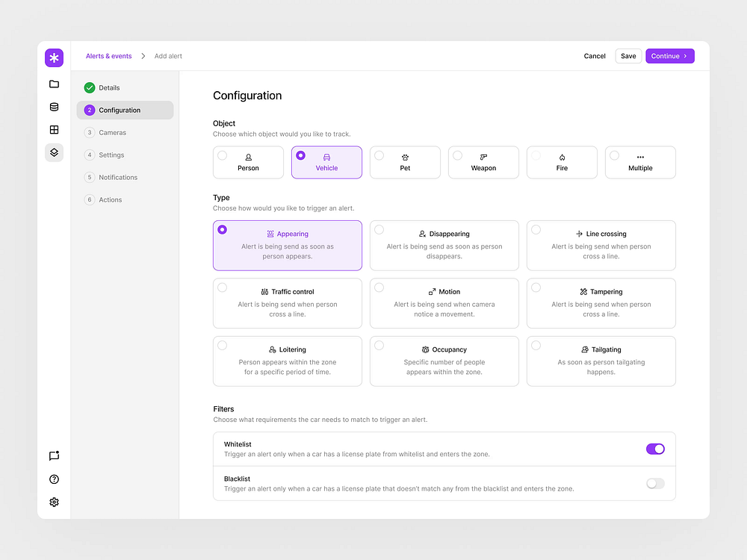This screenshot has height=560, width=747.
Task: Open the grid view icon in sidebar
Action: [x=53, y=129]
